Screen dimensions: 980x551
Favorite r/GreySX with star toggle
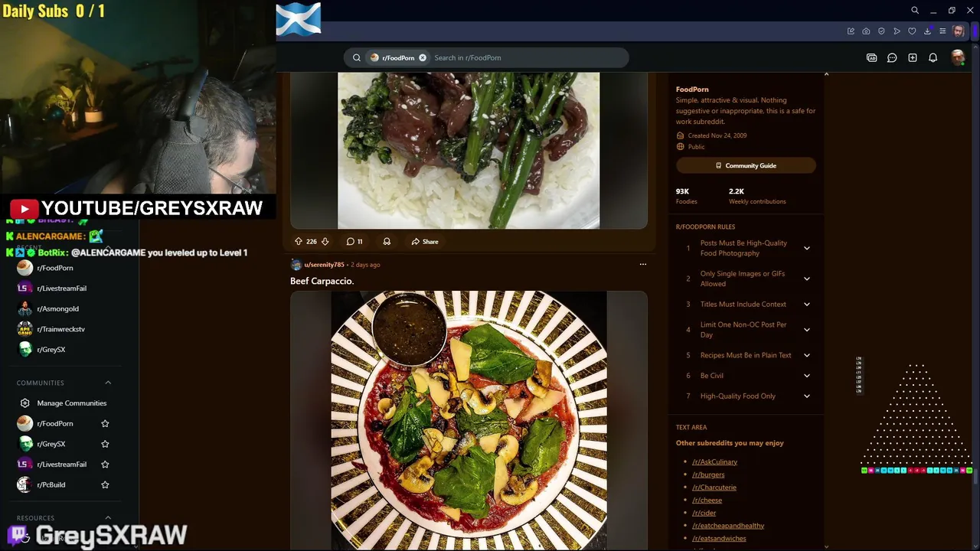tap(105, 444)
